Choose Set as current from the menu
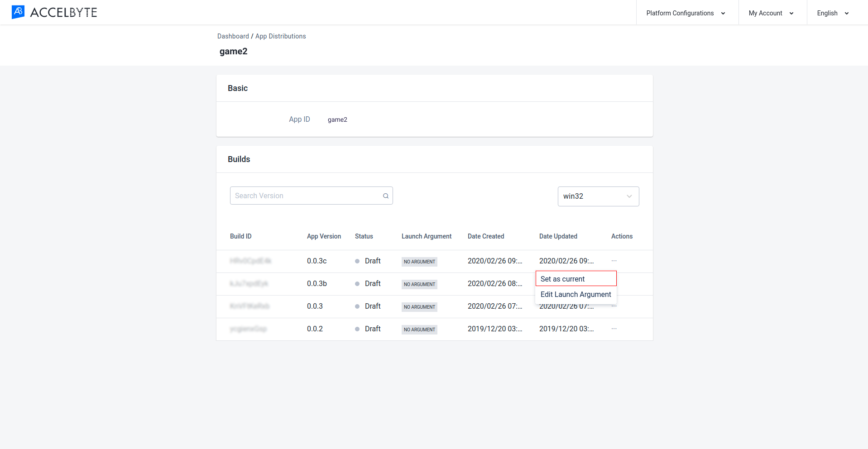868x449 pixels. [x=576, y=279]
